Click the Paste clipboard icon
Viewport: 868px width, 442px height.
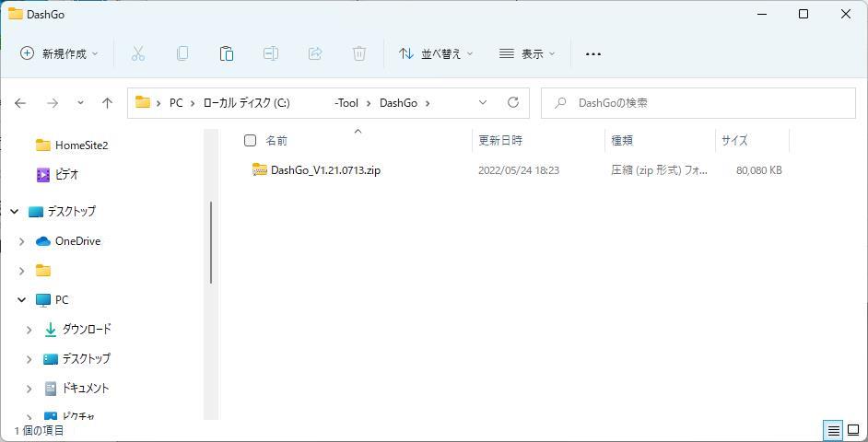point(227,53)
